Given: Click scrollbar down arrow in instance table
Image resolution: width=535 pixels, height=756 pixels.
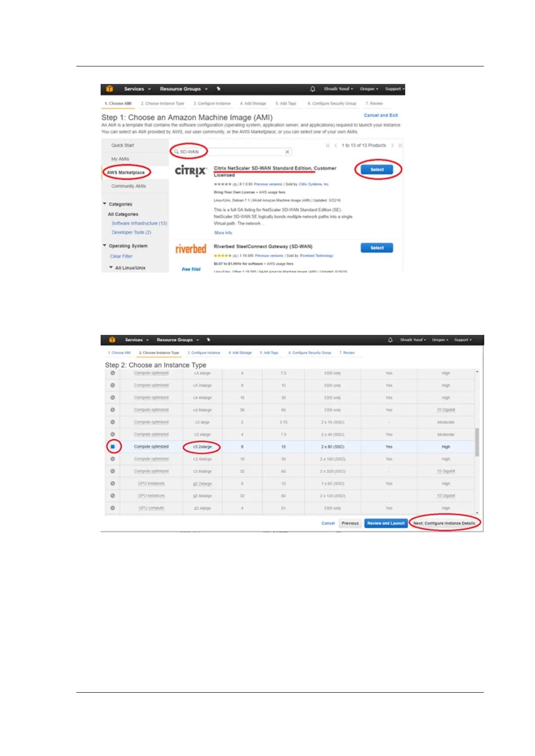Looking at the screenshot, I should tap(477, 512).
